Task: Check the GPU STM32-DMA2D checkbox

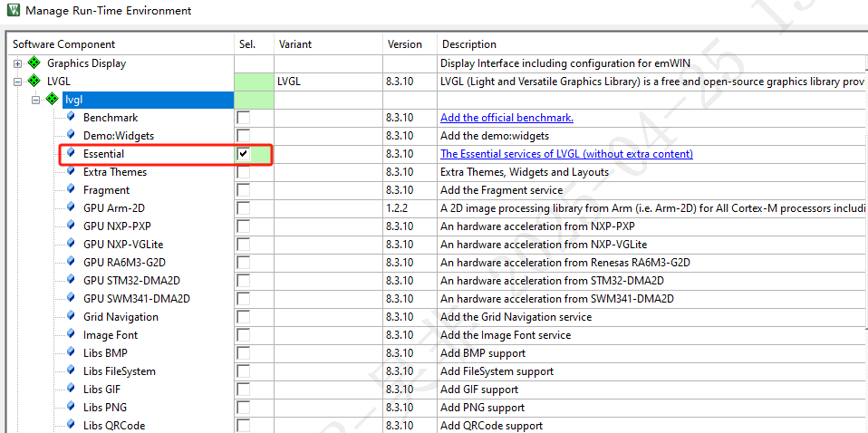Action: tap(243, 281)
